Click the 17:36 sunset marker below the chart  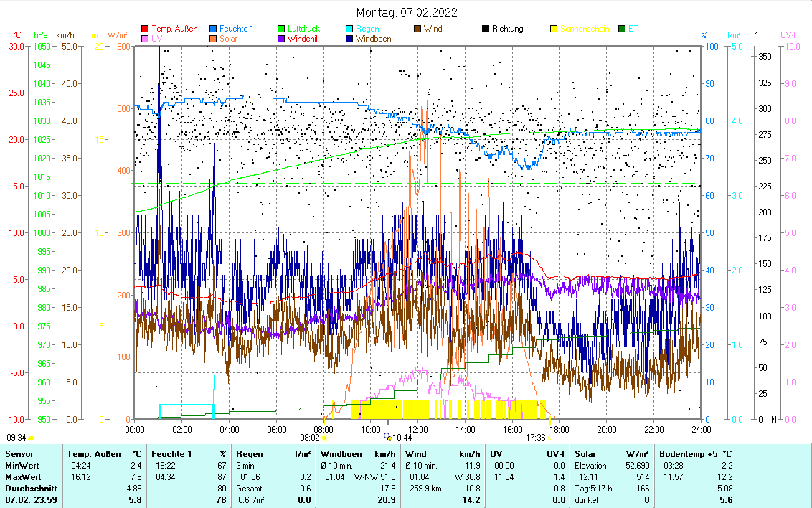click(x=536, y=437)
